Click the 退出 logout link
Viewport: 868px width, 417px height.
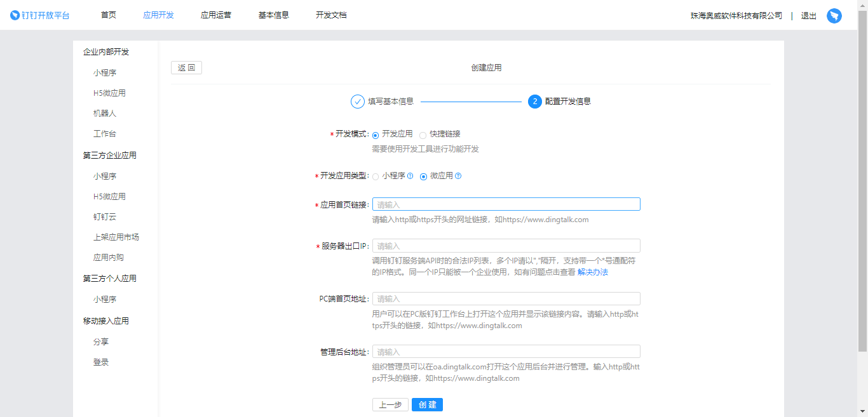click(x=808, y=15)
